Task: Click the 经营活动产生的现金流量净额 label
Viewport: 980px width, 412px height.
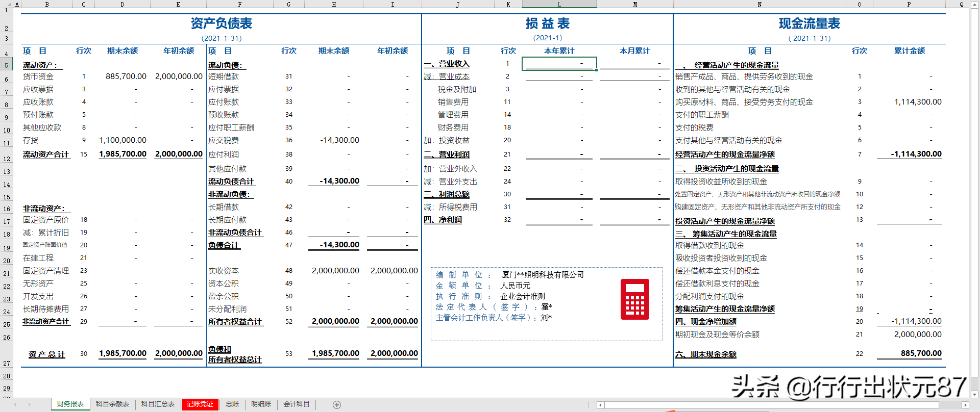Action: pos(725,154)
